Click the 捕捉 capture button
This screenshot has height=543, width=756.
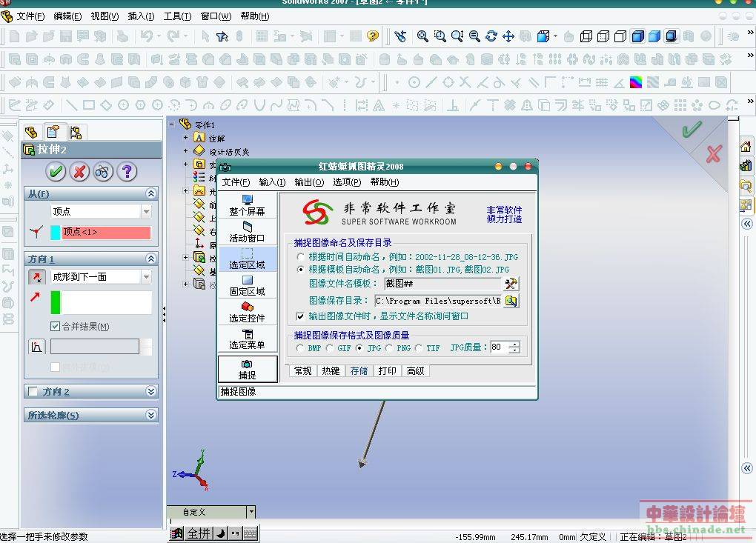pyautogui.click(x=248, y=369)
